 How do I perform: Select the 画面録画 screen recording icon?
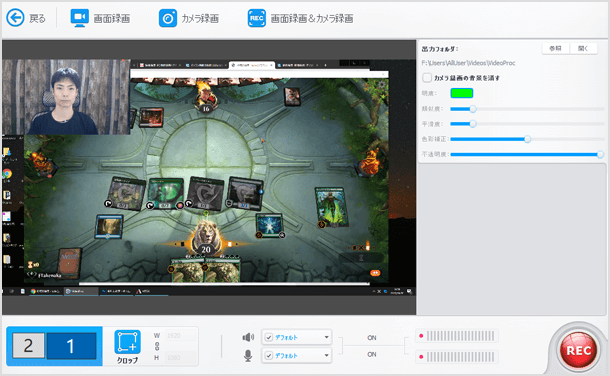pos(80,18)
